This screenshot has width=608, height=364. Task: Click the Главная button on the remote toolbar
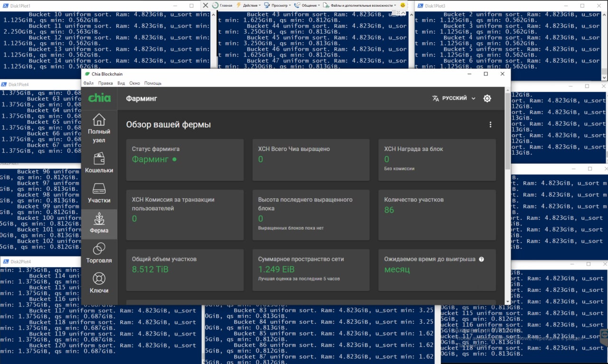click(222, 5)
